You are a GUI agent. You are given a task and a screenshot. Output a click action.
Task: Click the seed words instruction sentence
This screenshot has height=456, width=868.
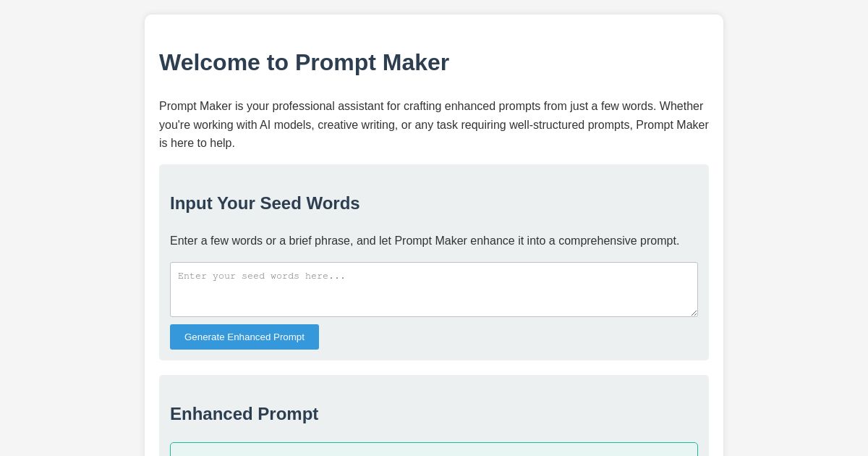click(425, 241)
